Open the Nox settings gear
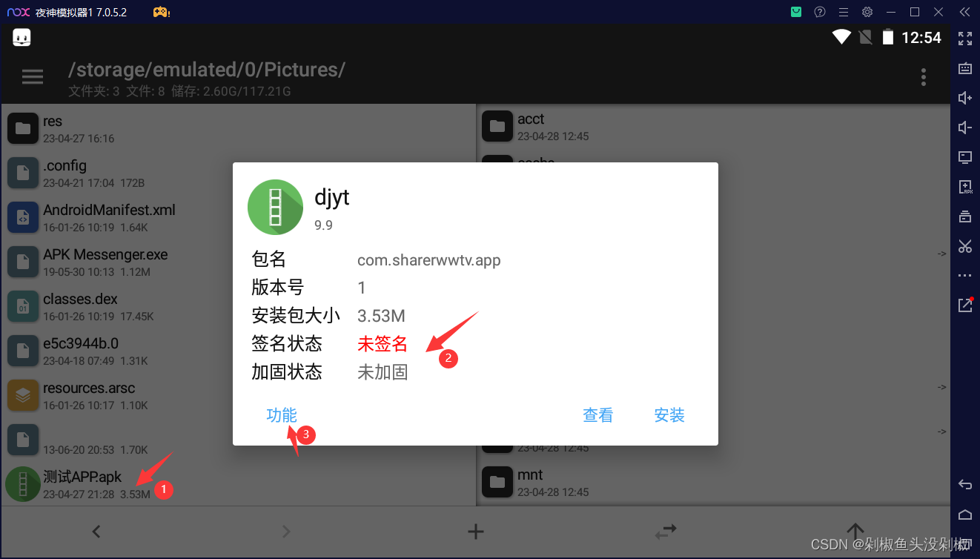 867,12
